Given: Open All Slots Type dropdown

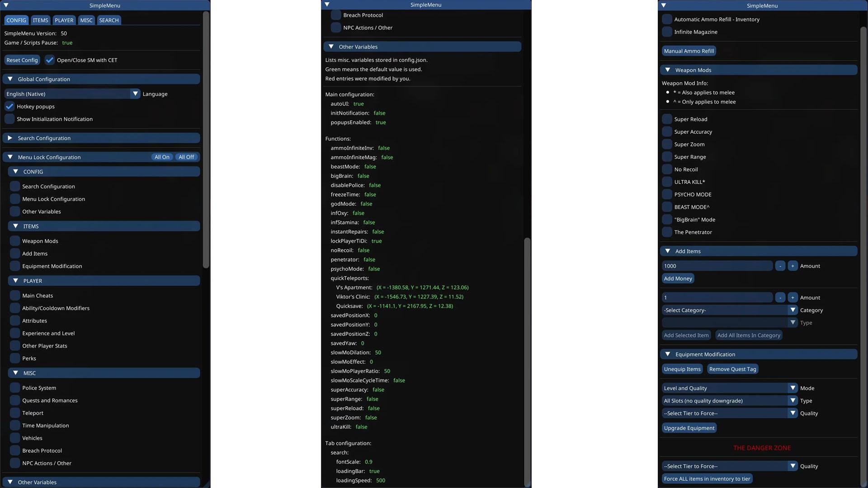Looking at the screenshot, I should coord(730,401).
